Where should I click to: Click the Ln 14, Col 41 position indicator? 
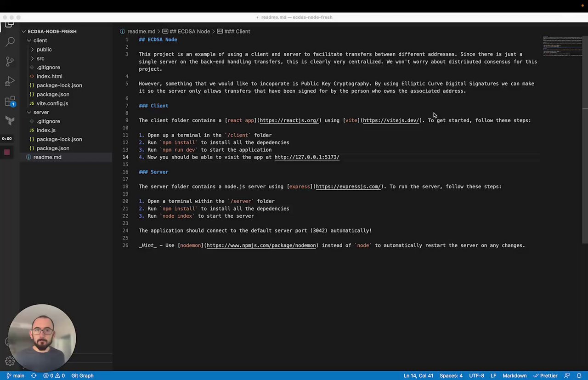418,375
